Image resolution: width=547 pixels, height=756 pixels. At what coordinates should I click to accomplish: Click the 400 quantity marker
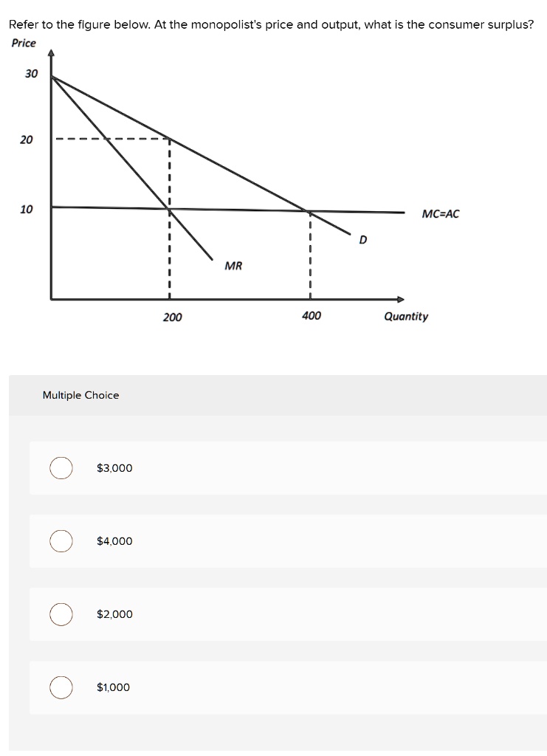[x=311, y=315]
